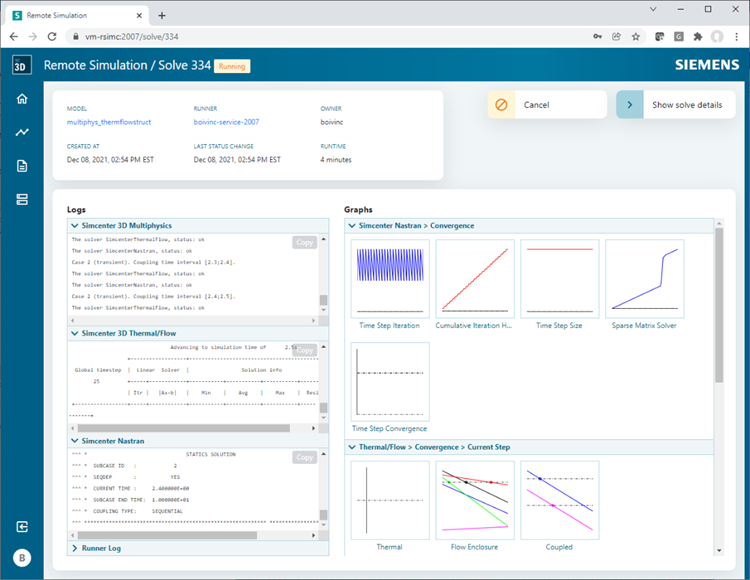750x580 pixels.
Task: Collapse Simcenter 3D Multiphysics log section
Action: point(75,226)
